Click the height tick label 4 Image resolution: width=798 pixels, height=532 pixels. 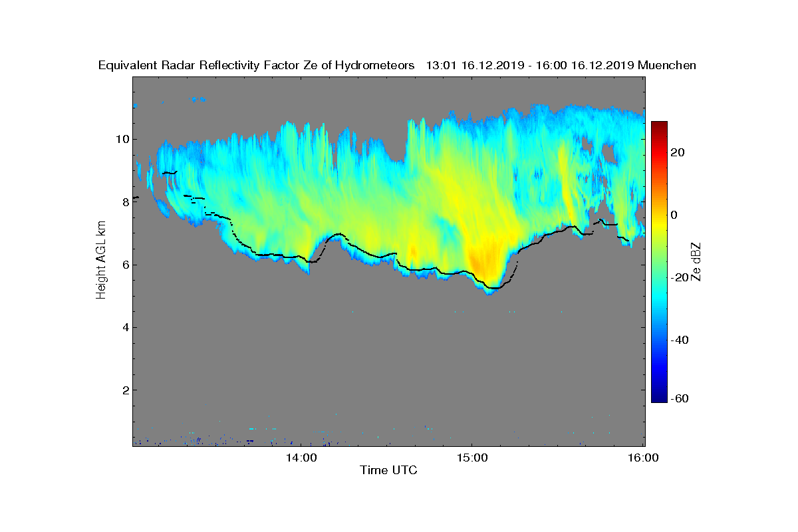click(124, 327)
